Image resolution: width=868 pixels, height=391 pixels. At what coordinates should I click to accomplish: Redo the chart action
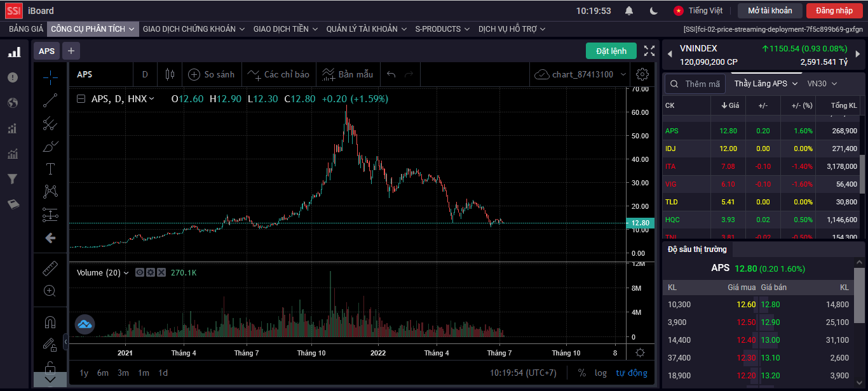[409, 74]
